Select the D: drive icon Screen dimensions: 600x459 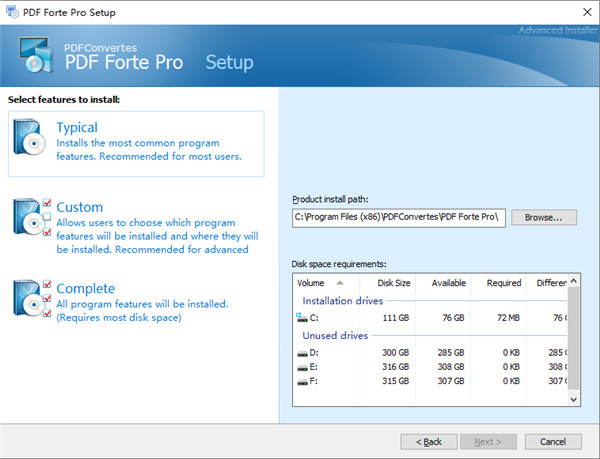pyautogui.click(x=302, y=353)
